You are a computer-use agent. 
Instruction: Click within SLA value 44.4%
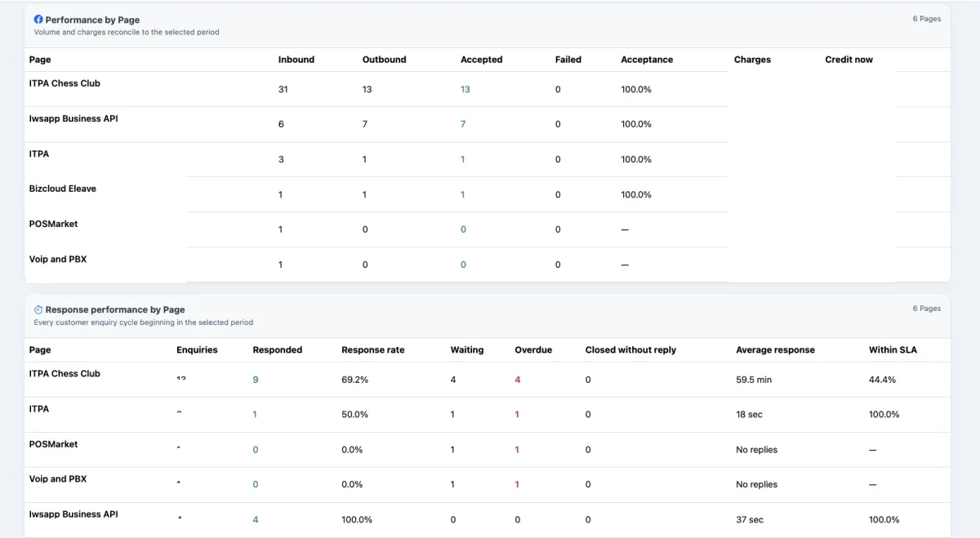[x=882, y=380]
